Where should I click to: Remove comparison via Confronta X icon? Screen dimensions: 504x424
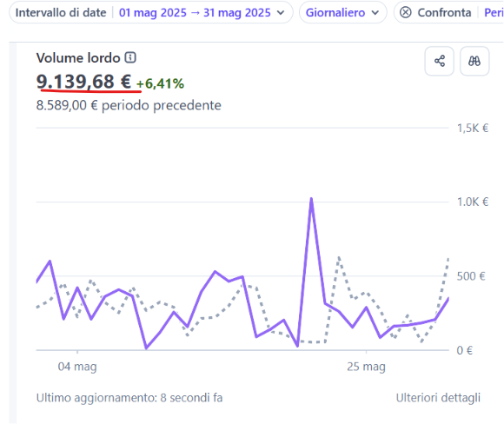point(406,12)
